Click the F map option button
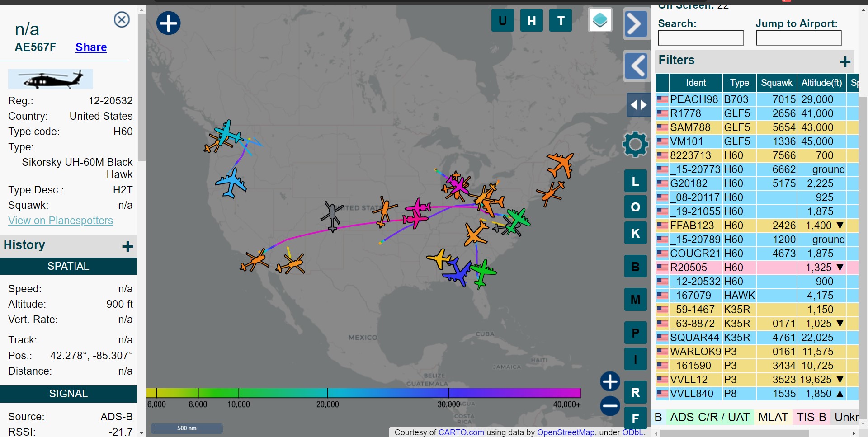 pyautogui.click(x=635, y=418)
